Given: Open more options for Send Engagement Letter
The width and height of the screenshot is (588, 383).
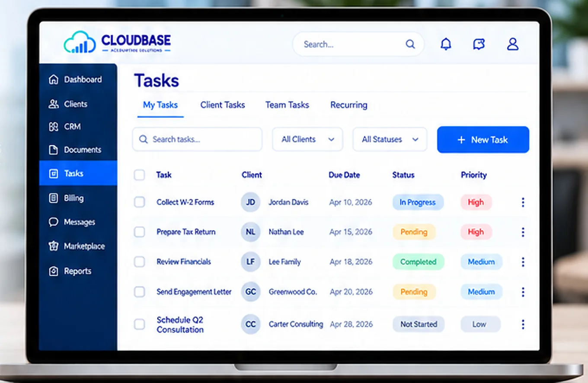Looking at the screenshot, I should coord(523,292).
